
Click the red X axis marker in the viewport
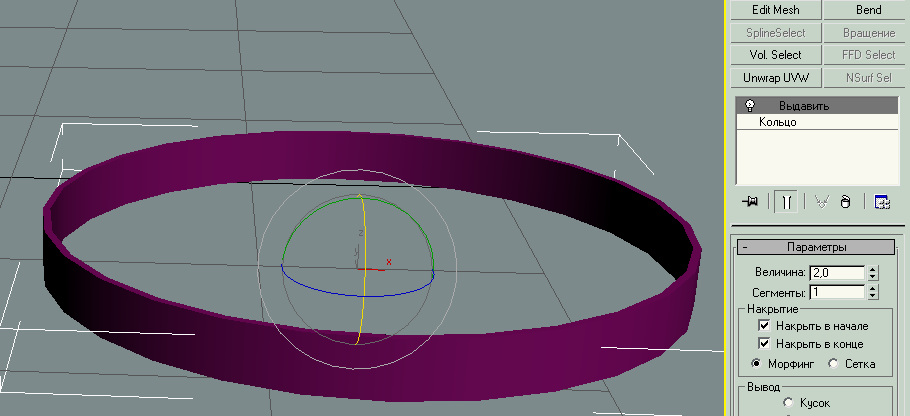point(388,262)
